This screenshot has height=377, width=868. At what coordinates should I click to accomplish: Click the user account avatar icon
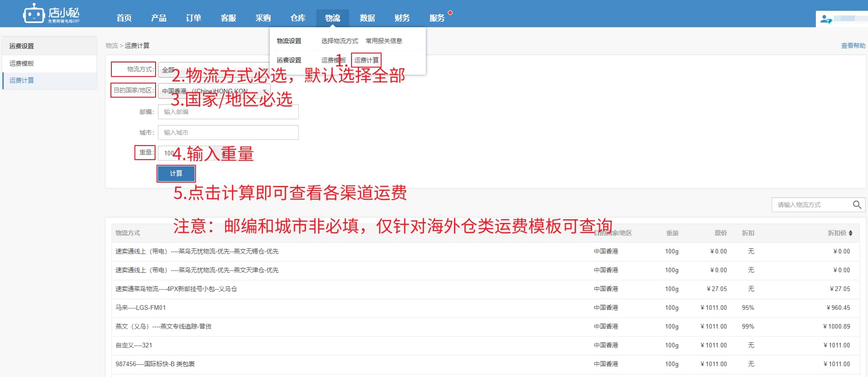pos(826,19)
